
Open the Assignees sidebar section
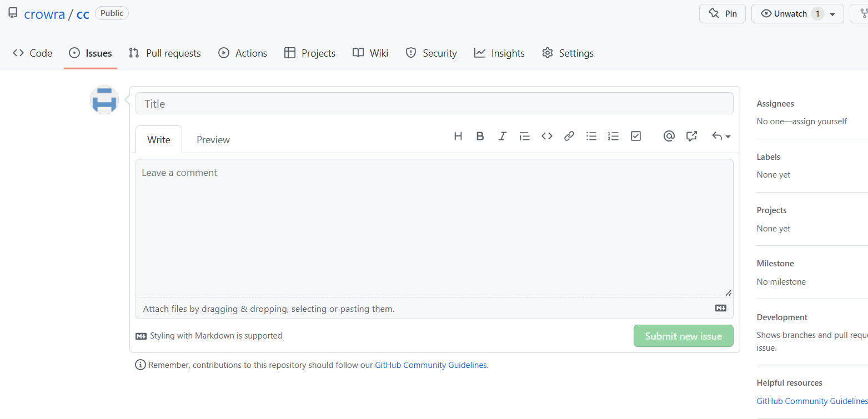point(775,104)
